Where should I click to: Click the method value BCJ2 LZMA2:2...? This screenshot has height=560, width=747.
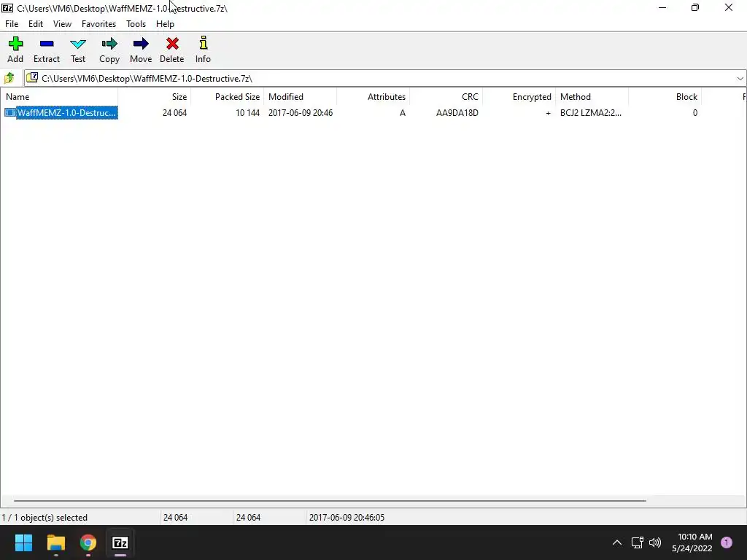pos(590,113)
